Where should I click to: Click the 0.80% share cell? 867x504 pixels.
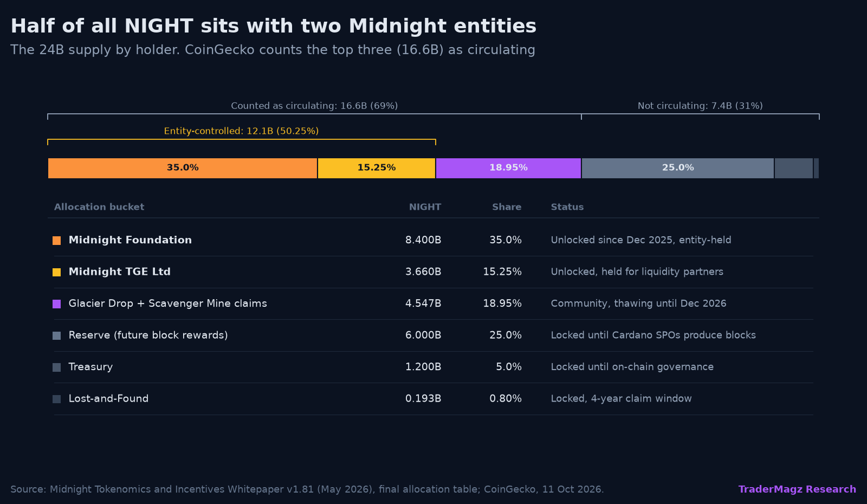click(x=506, y=398)
